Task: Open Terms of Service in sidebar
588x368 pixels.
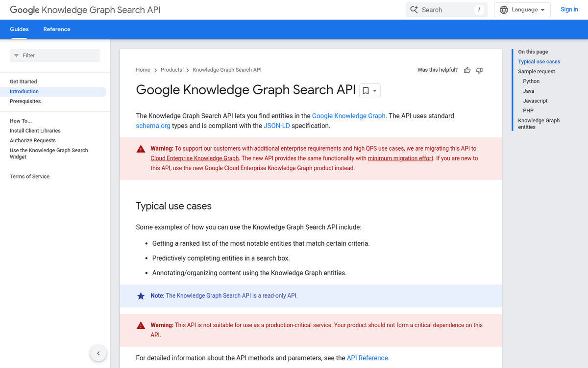Action: click(29, 176)
